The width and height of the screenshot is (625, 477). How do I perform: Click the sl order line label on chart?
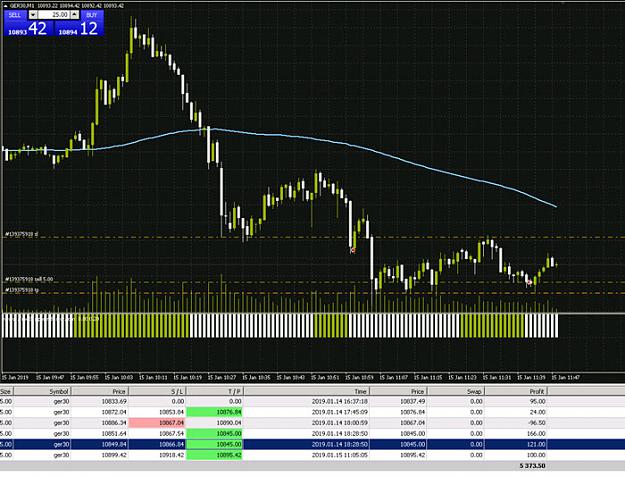[x=21, y=235]
